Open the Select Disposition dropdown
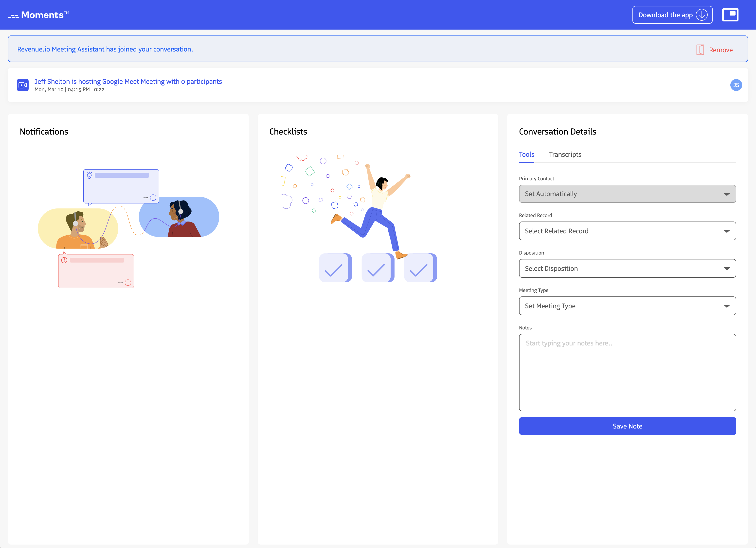 pos(627,269)
